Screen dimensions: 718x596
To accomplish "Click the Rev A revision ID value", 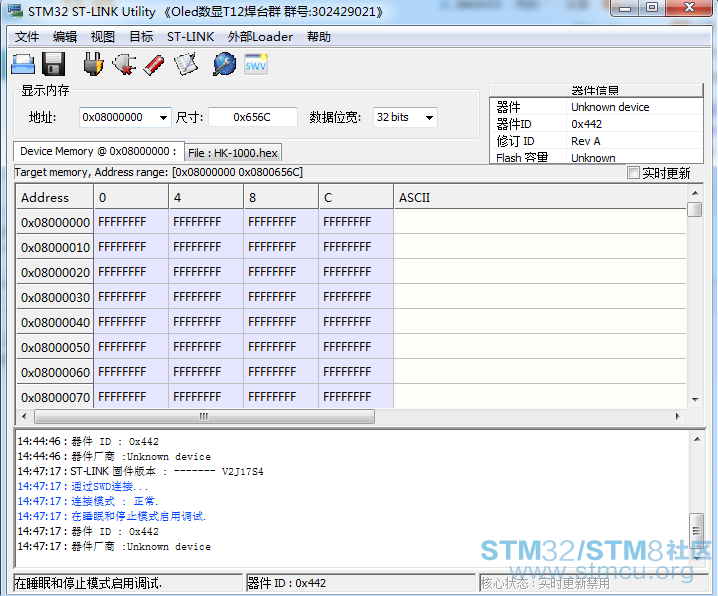I will (586, 141).
